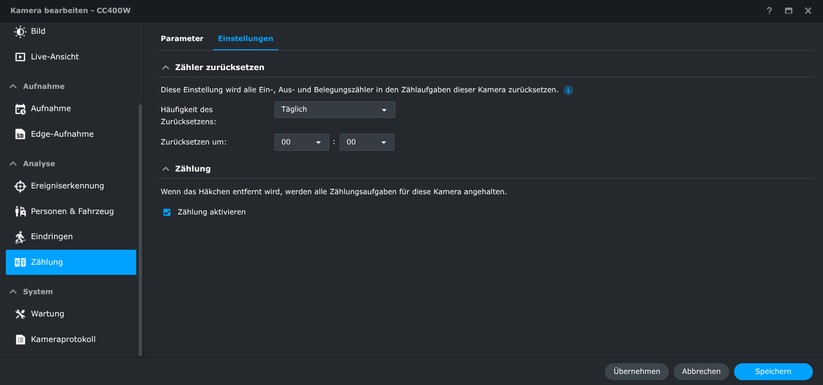823x385 pixels.
Task: Click the Ereigniserkennung crosshair icon
Action: coord(20,186)
